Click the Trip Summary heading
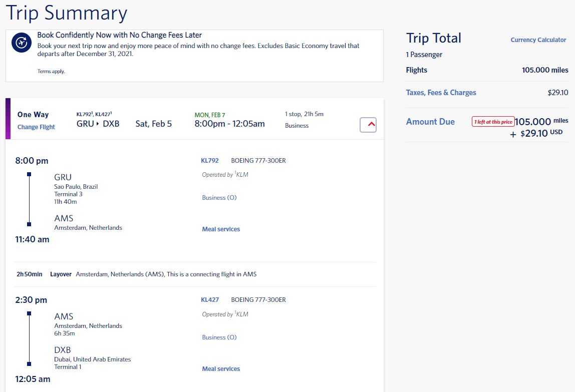The width and height of the screenshot is (575, 392). pos(67,13)
